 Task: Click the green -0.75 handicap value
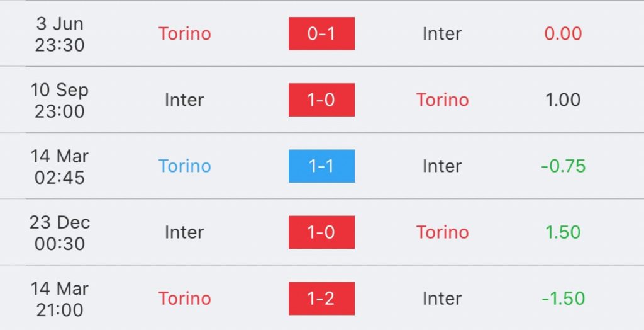[563, 166]
